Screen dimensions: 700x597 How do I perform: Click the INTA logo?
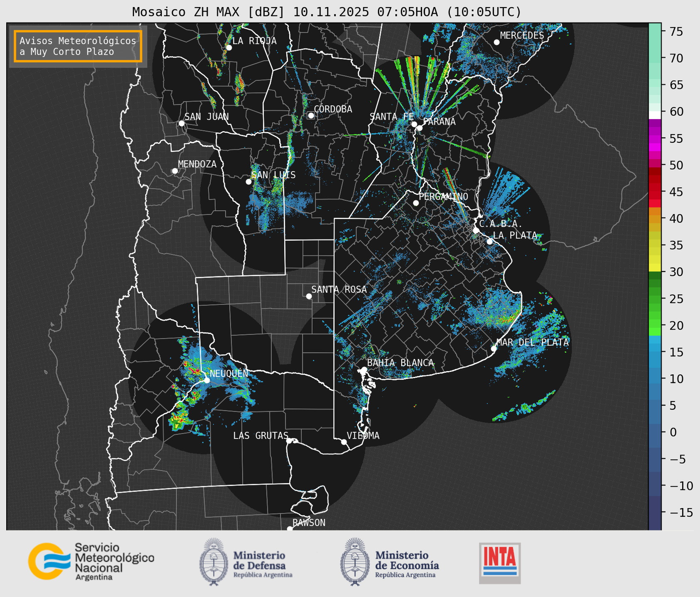pos(500,563)
